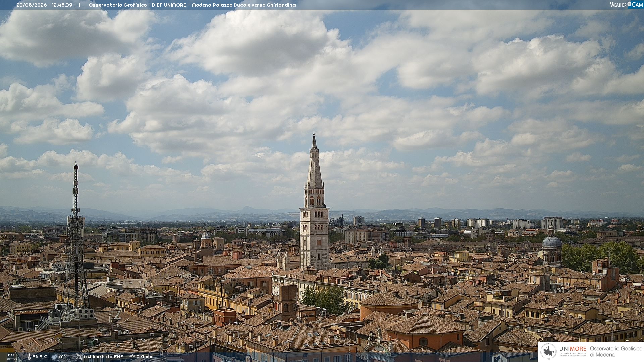
Task: Click the 0.0 mm rainfall reading
Action: click(x=145, y=357)
